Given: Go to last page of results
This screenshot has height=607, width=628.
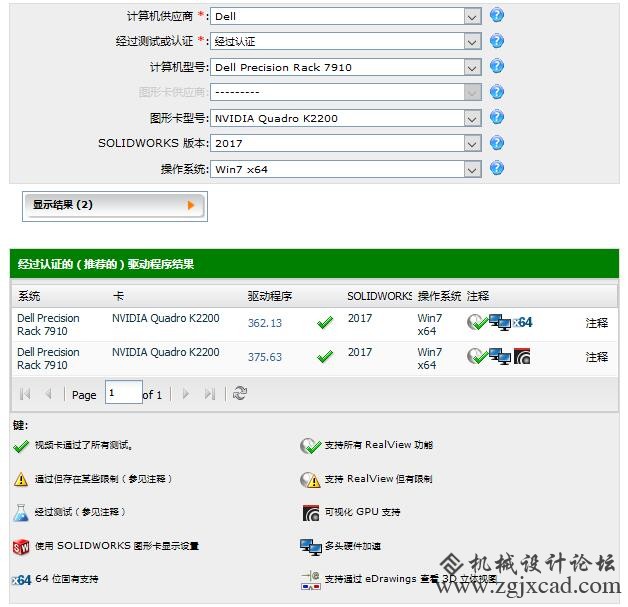Looking at the screenshot, I should tap(210, 394).
